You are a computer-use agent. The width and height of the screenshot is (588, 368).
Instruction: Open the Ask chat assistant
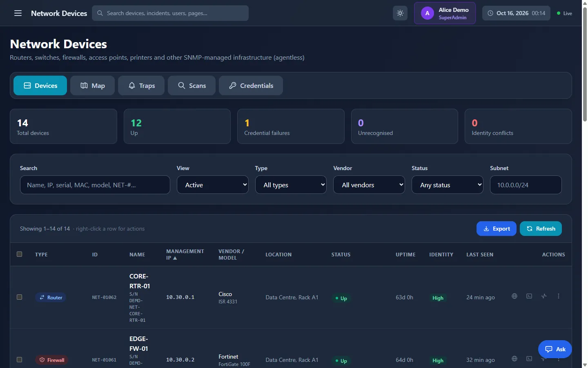[x=555, y=349]
